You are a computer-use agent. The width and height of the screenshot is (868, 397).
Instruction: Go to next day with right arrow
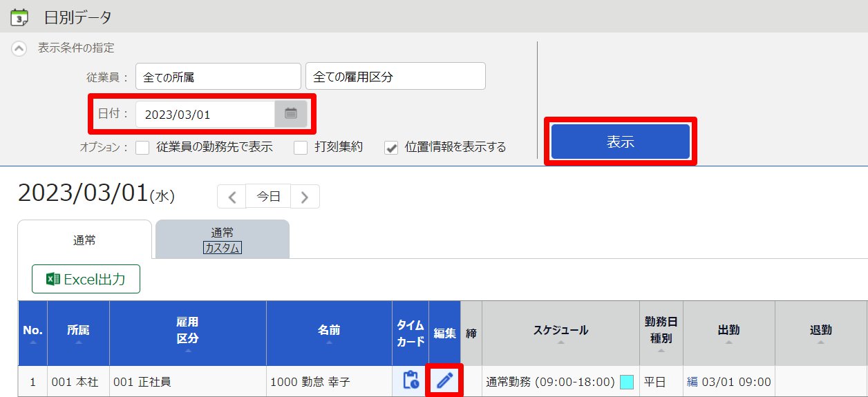pyautogui.click(x=305, y=197)
